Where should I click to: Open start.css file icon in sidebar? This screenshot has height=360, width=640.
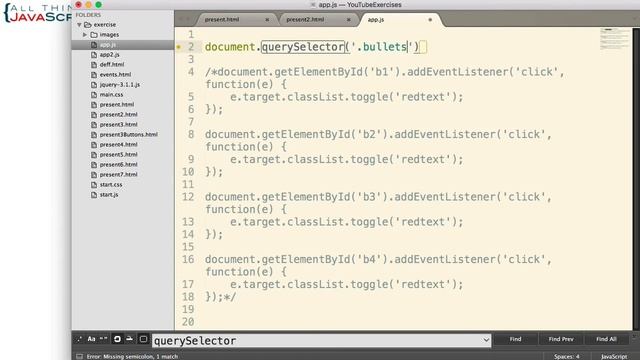pyautogui.click(x=94, y=184)
